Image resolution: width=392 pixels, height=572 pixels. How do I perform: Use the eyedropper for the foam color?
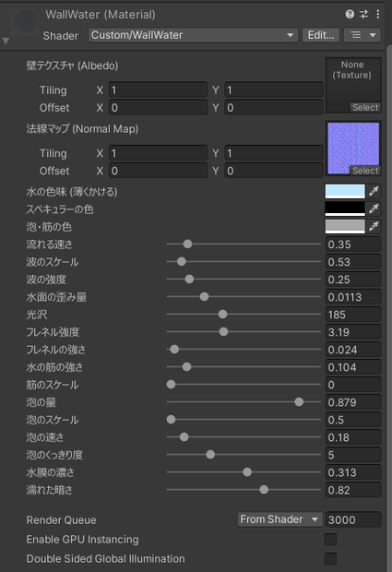click(x=374, y=226)
